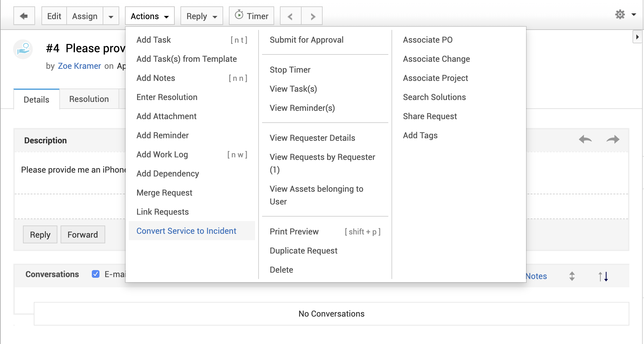Go to previous request using left chevron
The height and width of the screenshot is (344, 644).
(x=290, y=16)
